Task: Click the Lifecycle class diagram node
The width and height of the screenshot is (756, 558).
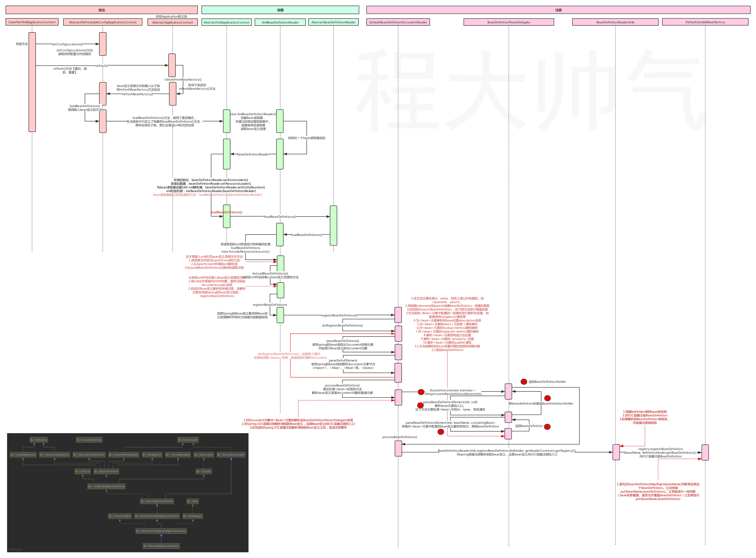Action: [83, 471]
